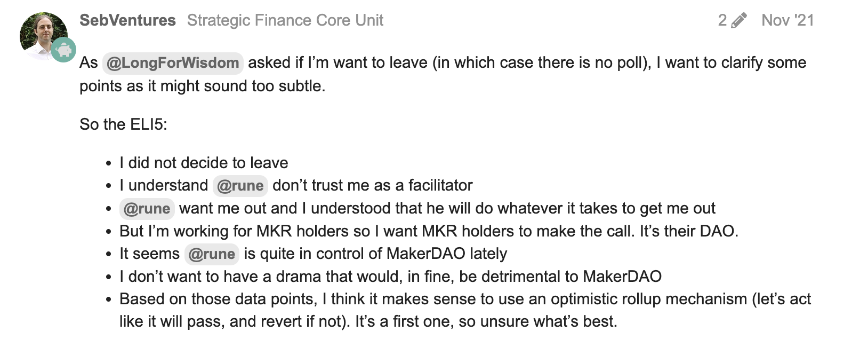
Task: Click the bullet about working for MKR holders
Action: [429, 231]
